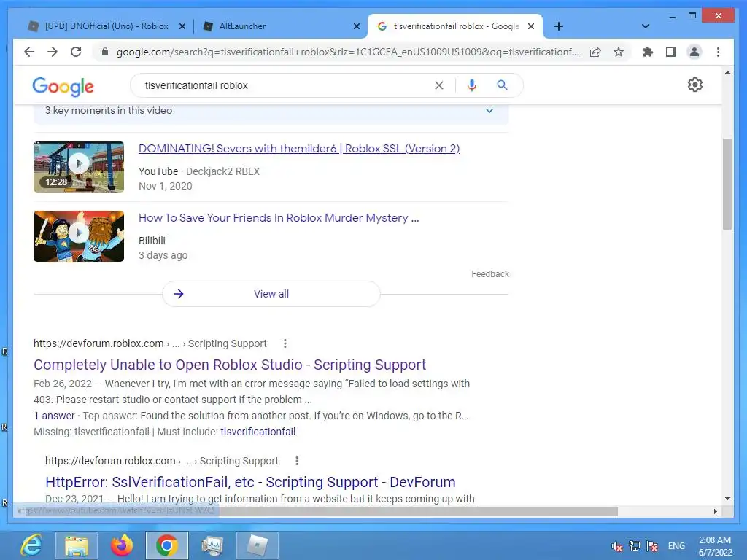Open a new Chrome tab
747x560 pixels.
(559, 26)
